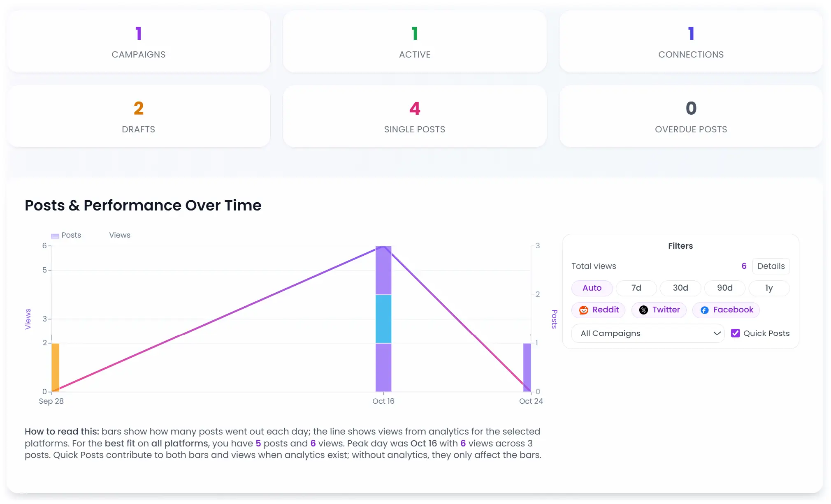Toggle the Posts series in chart legend
This screenshot has height=504, width=831.
click(66, 235)
